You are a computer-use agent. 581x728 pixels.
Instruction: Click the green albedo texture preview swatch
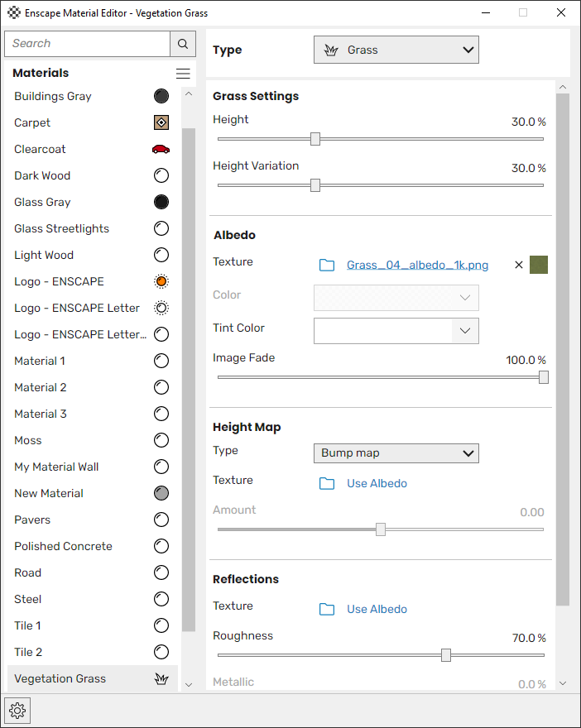[x=539, y=265]
